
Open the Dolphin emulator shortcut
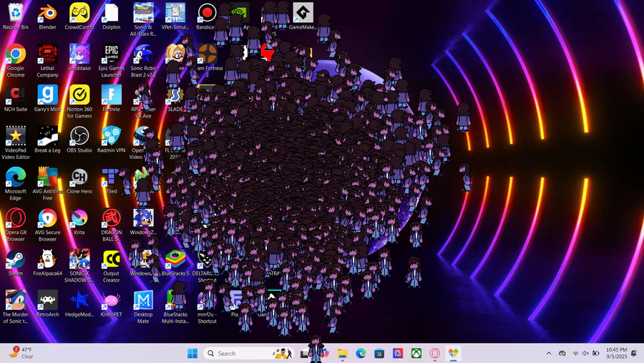[112, 16]
